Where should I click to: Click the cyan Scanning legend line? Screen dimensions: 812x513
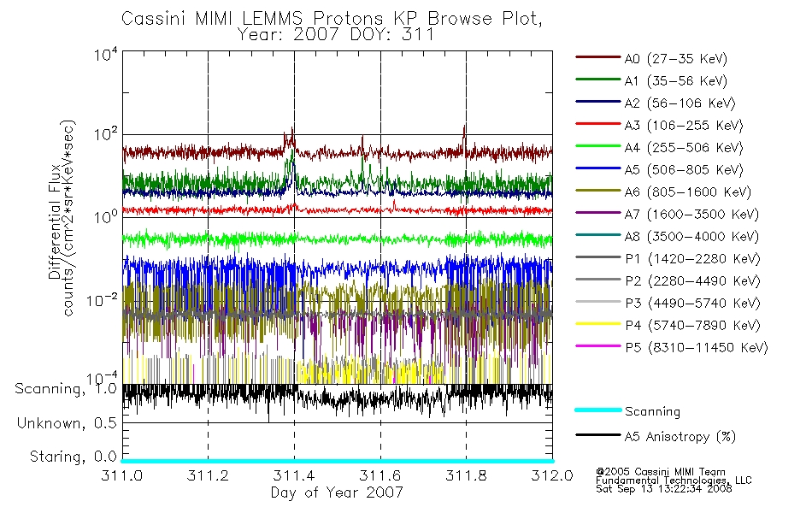tap(598, 410)
